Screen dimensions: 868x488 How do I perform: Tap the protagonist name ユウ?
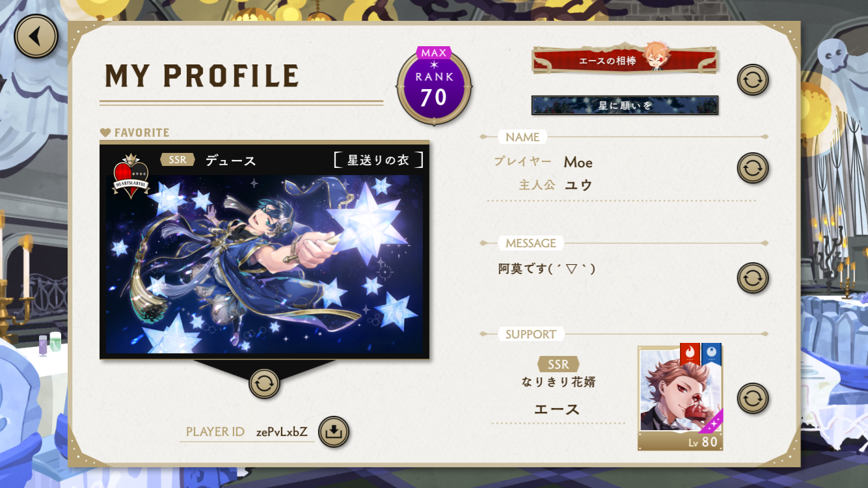coord(578,185)
